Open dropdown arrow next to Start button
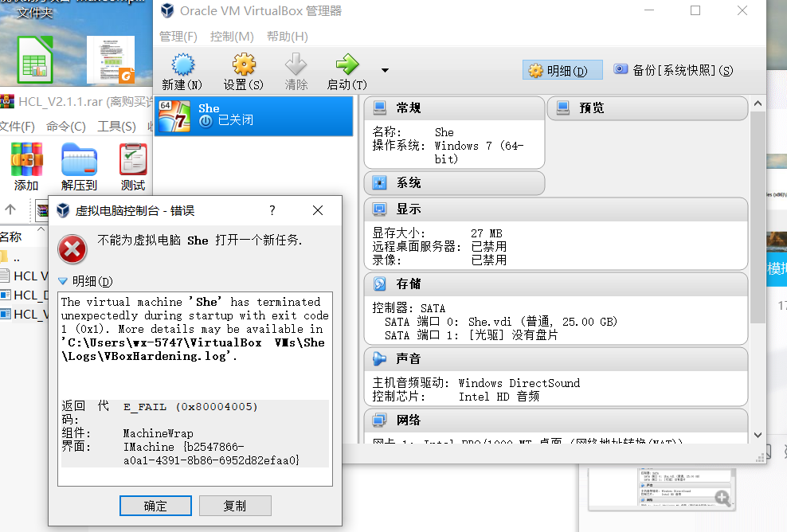Screen dimensions: 787x532 point(385,70)
